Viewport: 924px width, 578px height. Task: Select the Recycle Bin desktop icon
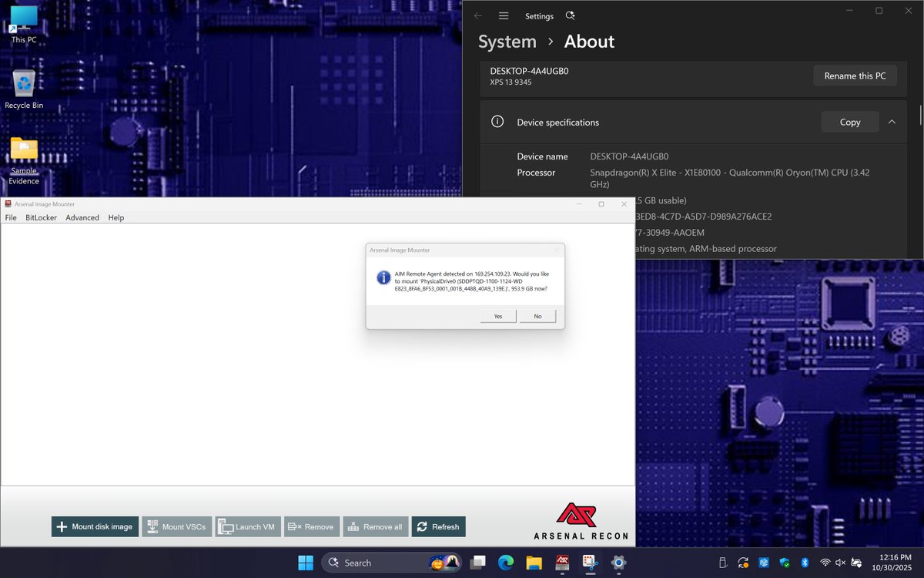coord(24,89)
